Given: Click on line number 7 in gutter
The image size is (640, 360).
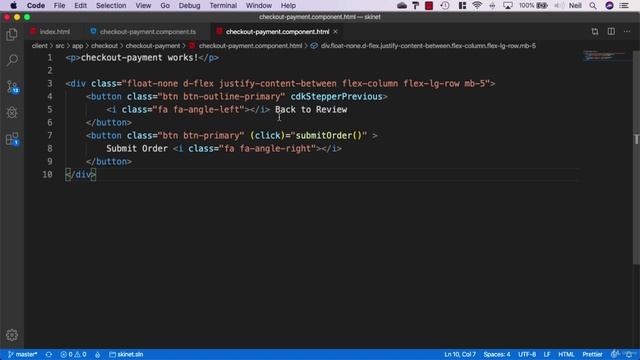Looking at the screenshot, I should click(x=49, y=136).
